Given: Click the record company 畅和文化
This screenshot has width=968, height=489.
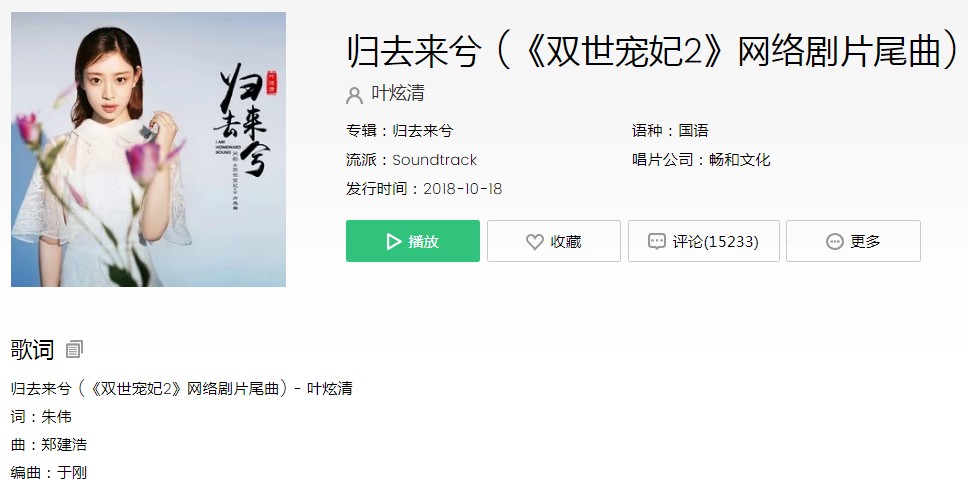Looking at the screenshot, I should (740, 160).
